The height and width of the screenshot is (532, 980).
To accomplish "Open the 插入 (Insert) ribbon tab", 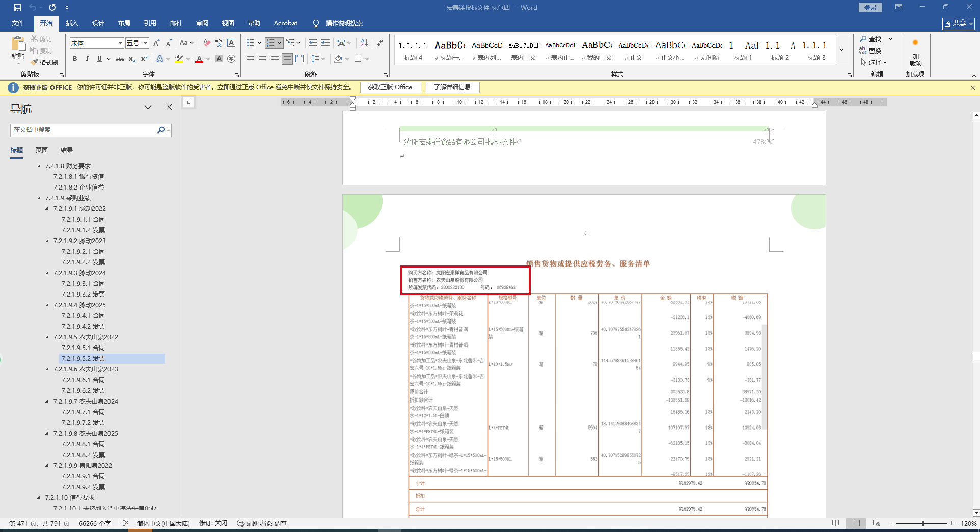I will (72, 23).
